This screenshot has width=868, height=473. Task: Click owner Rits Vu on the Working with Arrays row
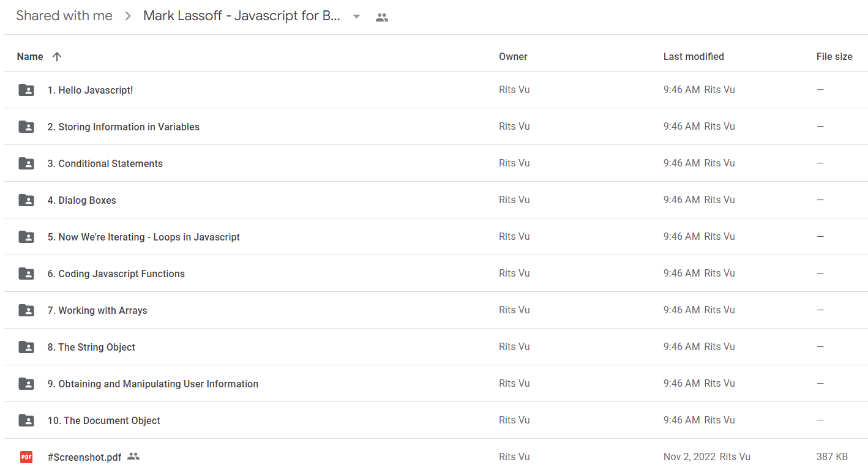514,310
